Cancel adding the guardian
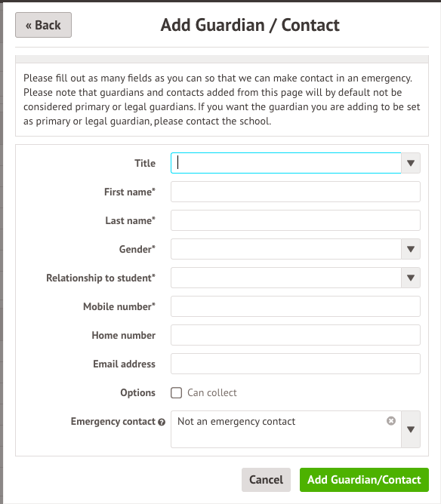The image size is (441, 504). pyautogui.click(x=266, y=480)
